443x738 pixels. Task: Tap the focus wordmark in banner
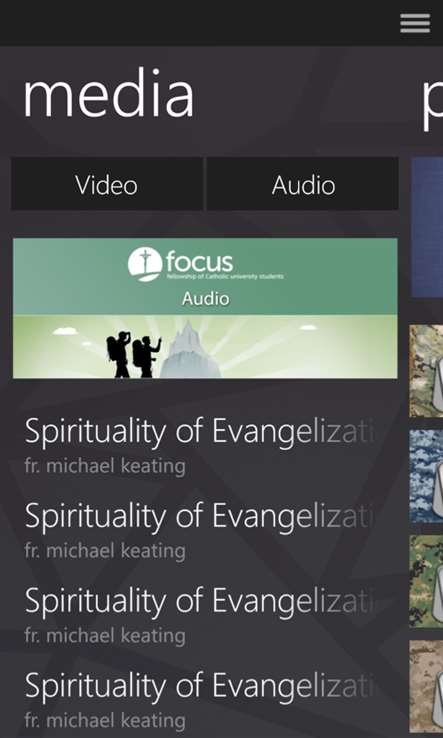(x=199, y=263)
